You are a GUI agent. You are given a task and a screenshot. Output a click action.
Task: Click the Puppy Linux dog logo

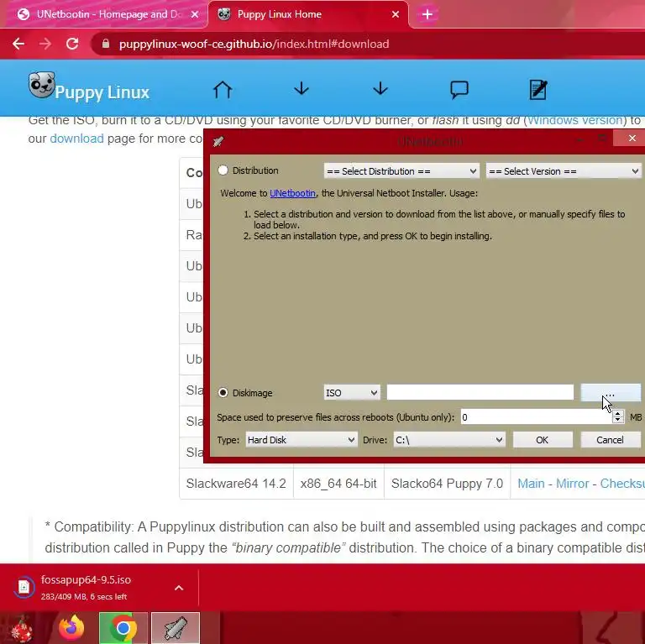coord(41,85)
